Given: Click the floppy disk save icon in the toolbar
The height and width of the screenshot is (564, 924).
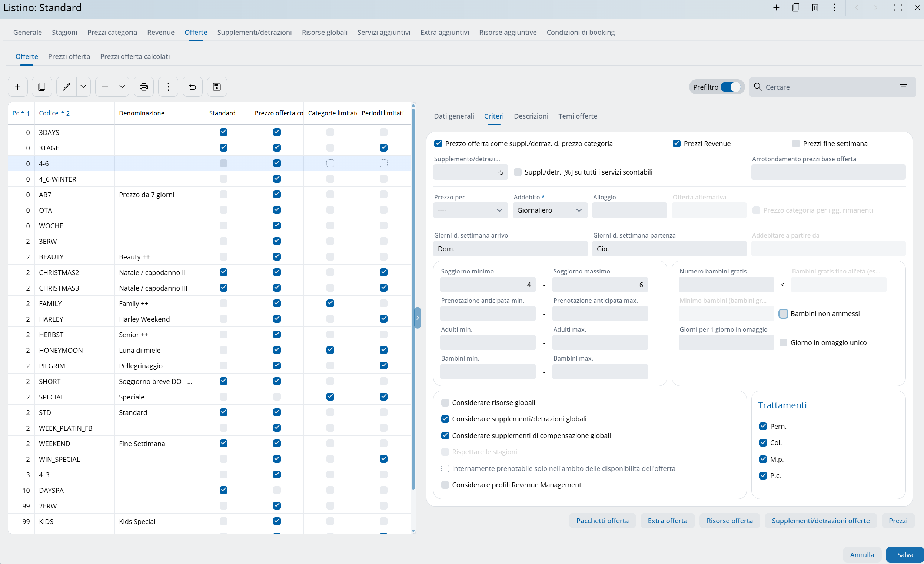Looking at the screenshot, I should point(217,87).
